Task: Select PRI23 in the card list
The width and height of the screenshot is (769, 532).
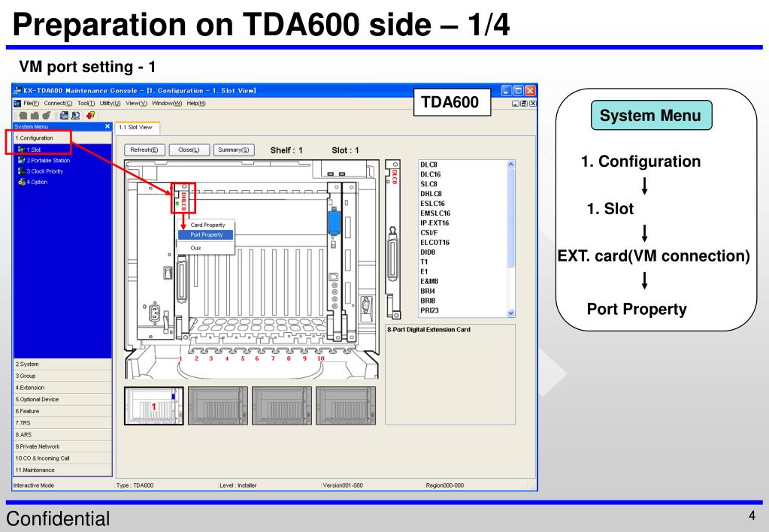Action: pos(430,310)
